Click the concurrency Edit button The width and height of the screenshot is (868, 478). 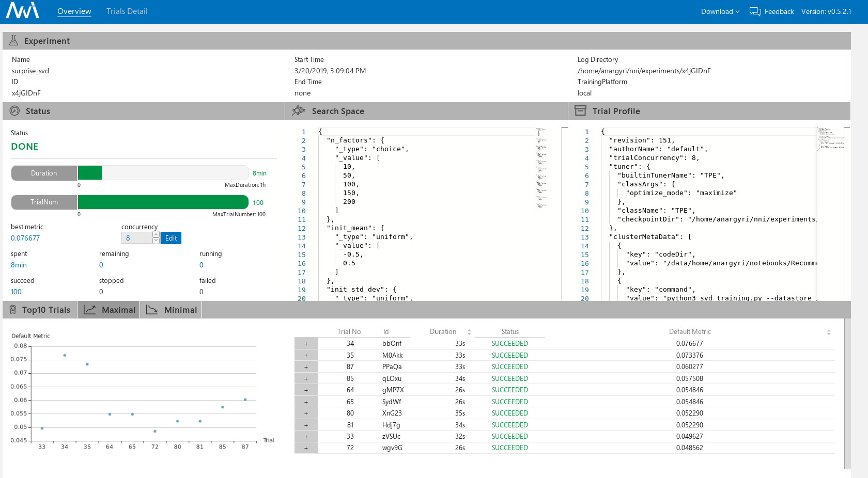(x=171, y=238)
